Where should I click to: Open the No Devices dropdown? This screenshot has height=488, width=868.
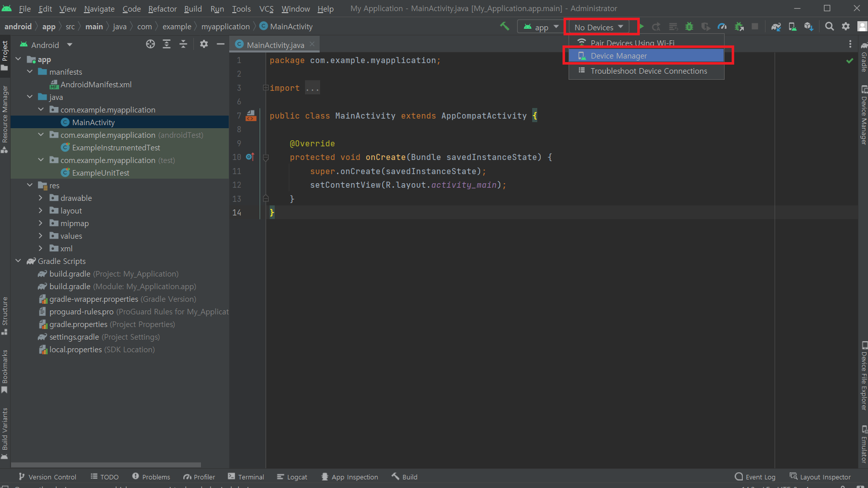[x=599, y=27]
